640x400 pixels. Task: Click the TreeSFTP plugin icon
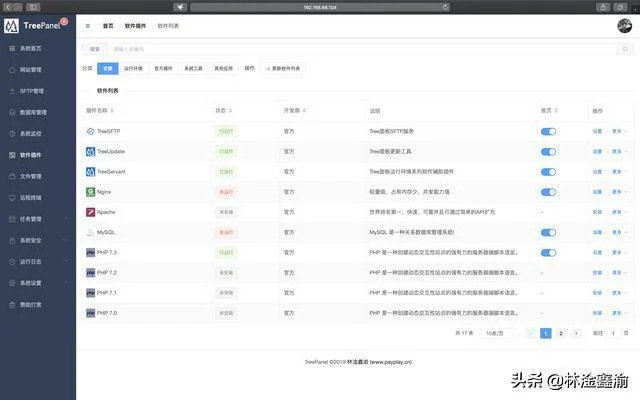pyautogui.click(x=90, y=131)
